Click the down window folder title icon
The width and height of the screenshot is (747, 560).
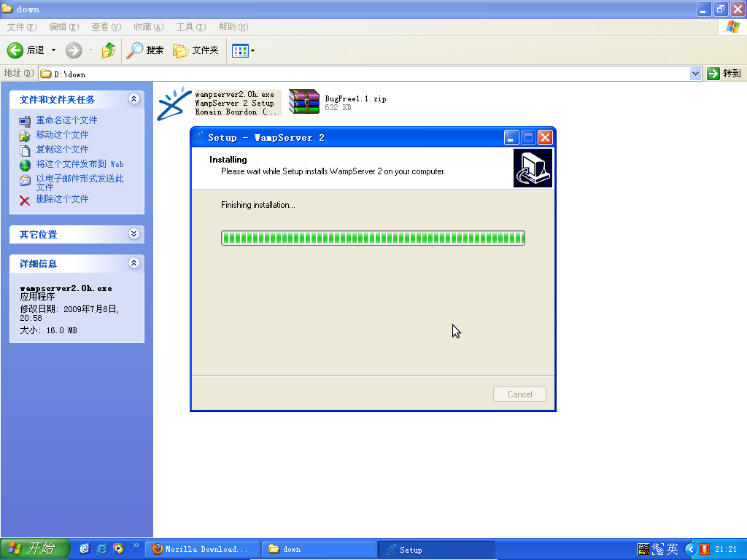click(7, 9)
